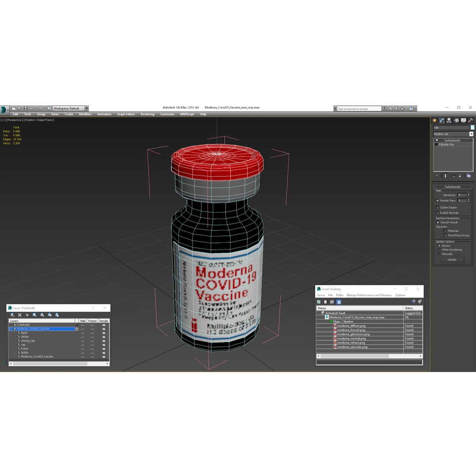476x476 pixels.
Task: Click the keyword search input field
Action: click(358, 109)
